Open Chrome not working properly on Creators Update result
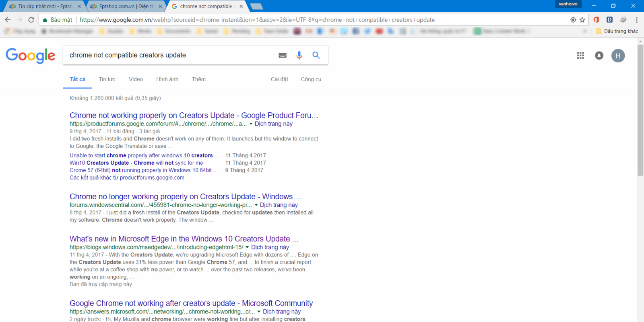The height and width of the screenshot is (322, 644). click(x=194, y=116)
